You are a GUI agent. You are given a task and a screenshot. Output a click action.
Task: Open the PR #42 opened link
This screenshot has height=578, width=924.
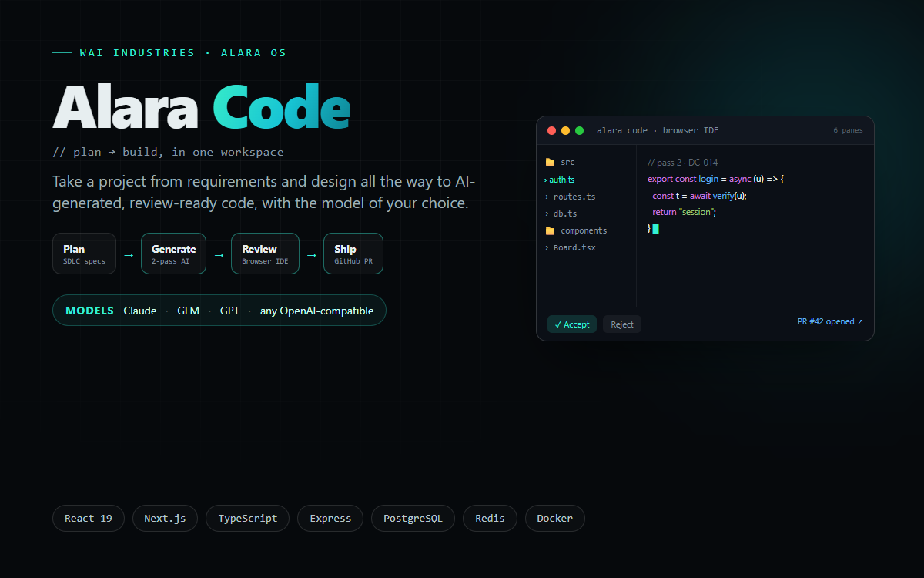click(x=830, y=321)
